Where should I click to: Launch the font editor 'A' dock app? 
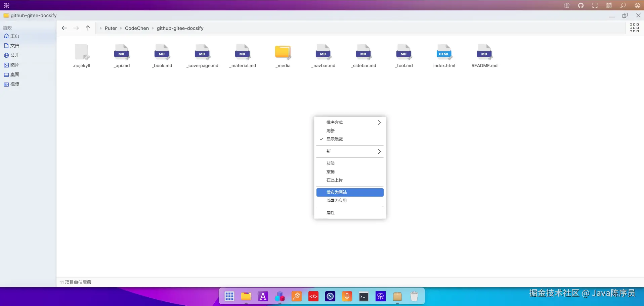click(263, 296)
